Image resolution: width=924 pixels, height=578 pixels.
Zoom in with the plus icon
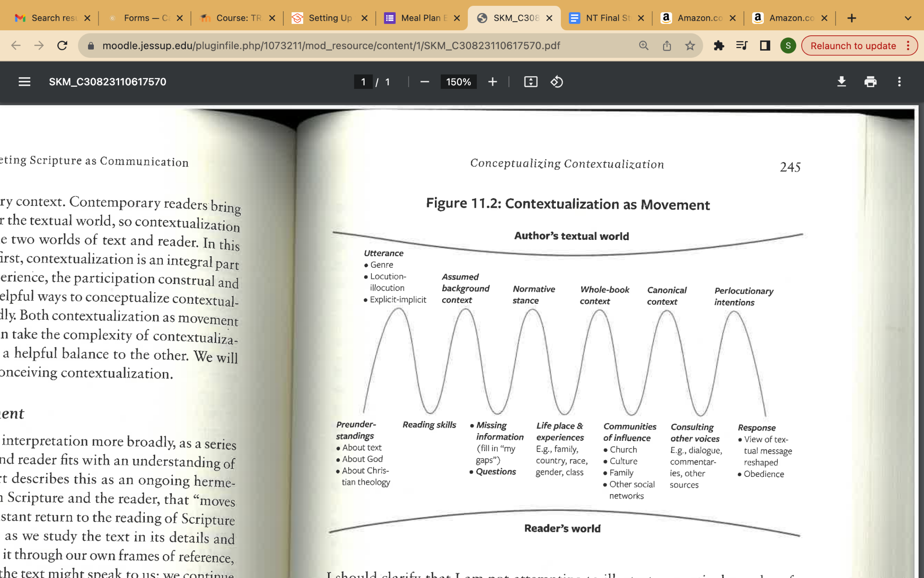click(493, 82)
